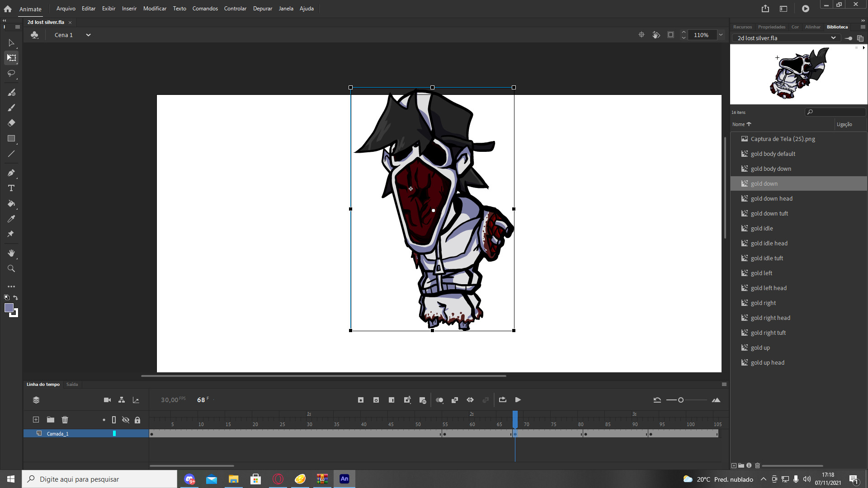Open the 110% zoom level dropdown
868x488 pixels.
721,35
